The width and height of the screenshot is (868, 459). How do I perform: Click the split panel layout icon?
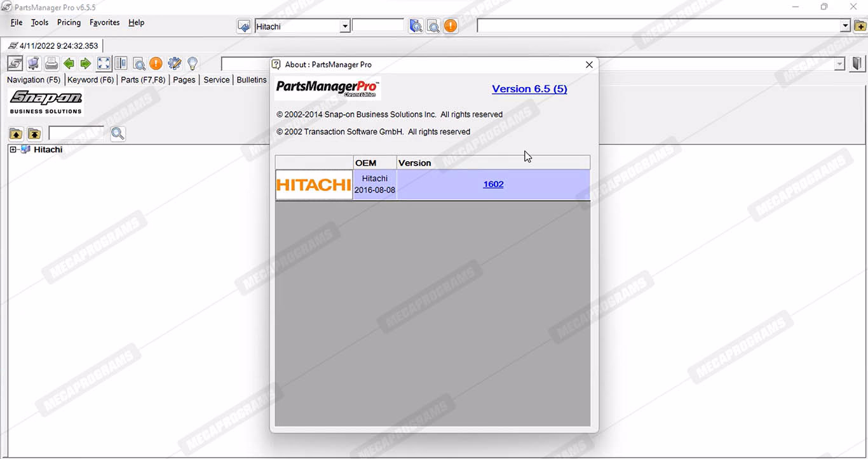[121, 63]
